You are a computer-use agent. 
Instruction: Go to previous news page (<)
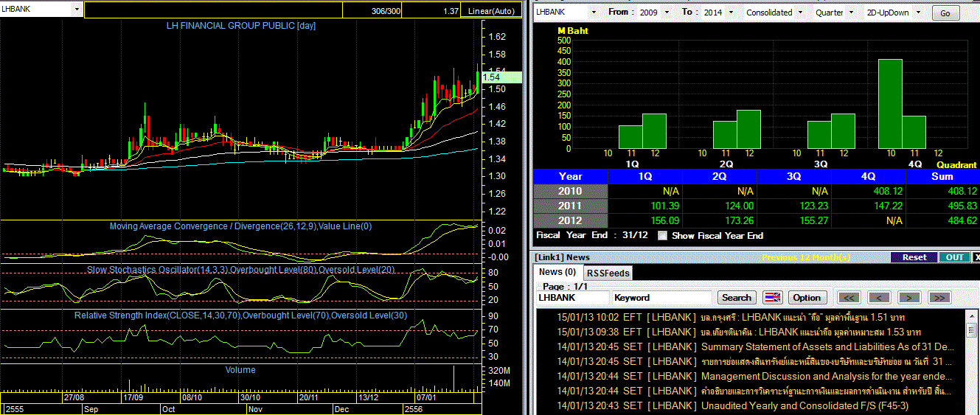click(879, 298)
